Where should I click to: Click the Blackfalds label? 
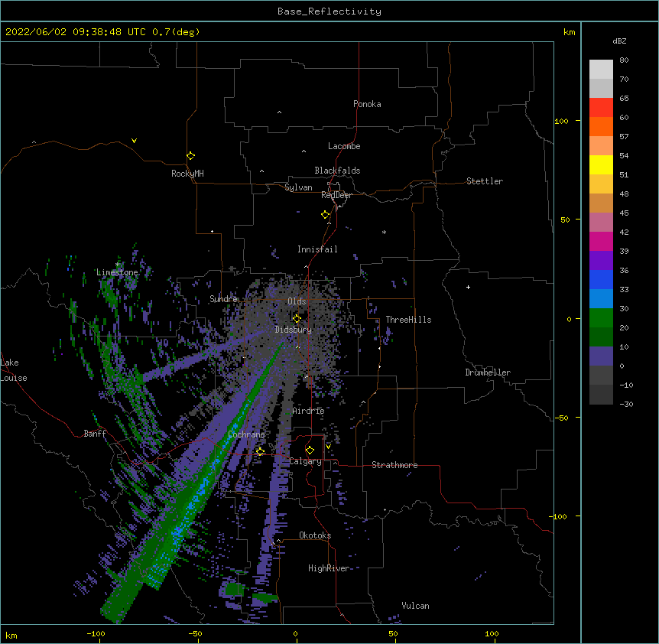coord(337,171)
